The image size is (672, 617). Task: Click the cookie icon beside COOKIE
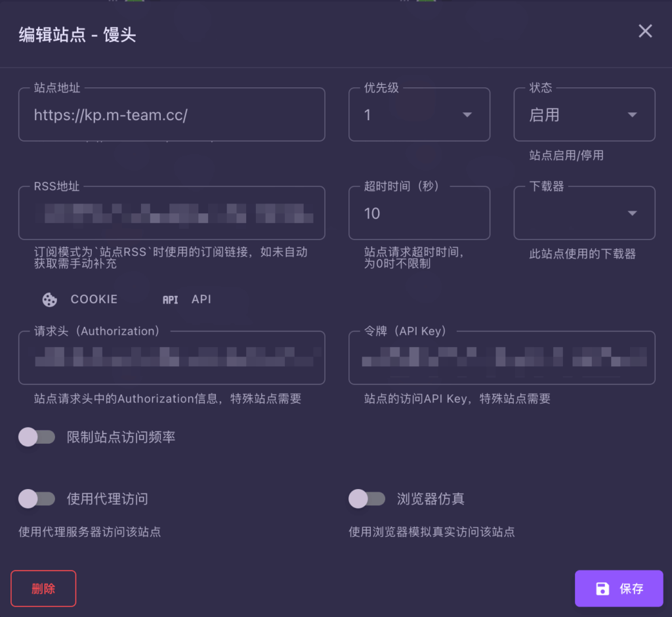(49, 299)
